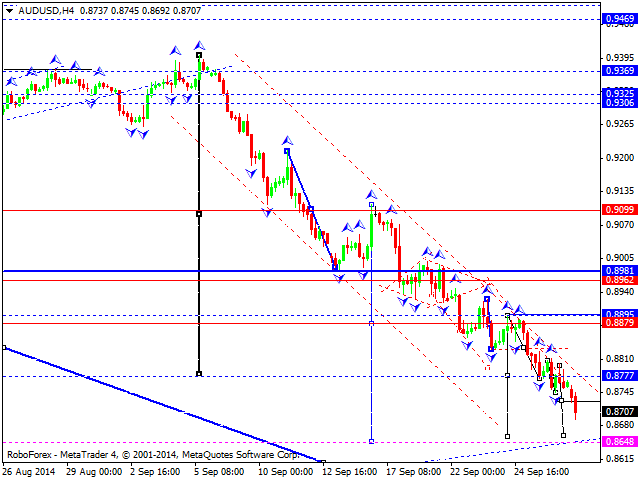This screenshot has height=480, width=640.
Task: Click the 0.9200 price axis value
Action: point(620,158)
